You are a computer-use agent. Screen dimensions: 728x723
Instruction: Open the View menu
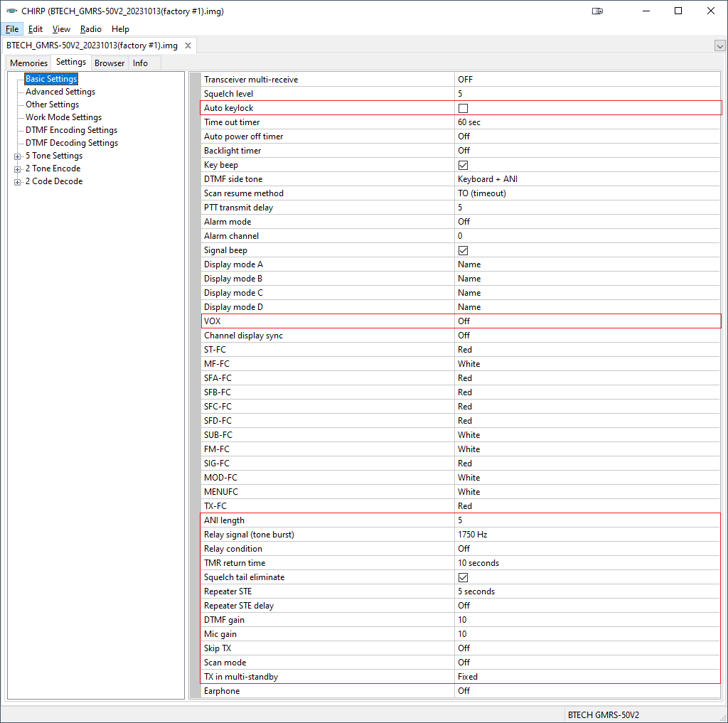pos(61,28)
